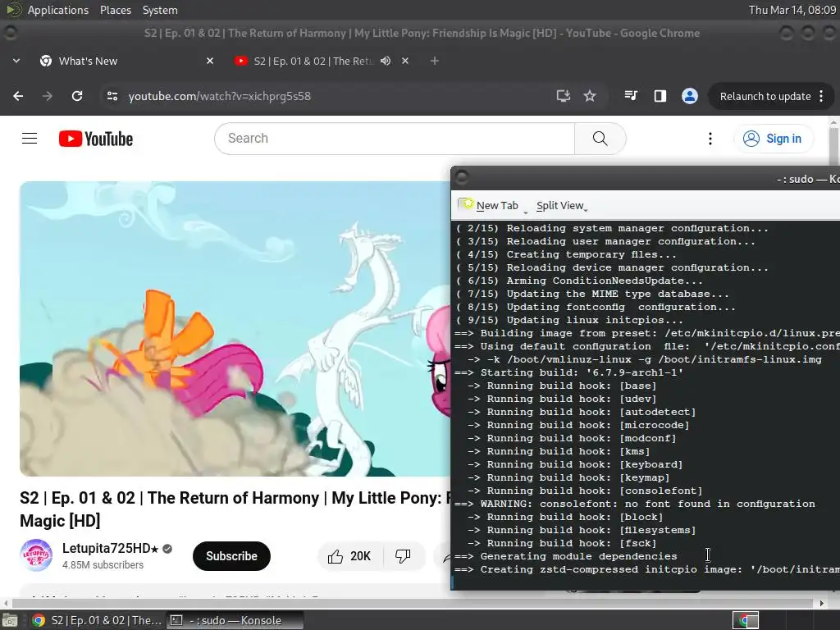
Task: Click the consolefont WARNING line in Konsole
Action: [x=634, y=504]
